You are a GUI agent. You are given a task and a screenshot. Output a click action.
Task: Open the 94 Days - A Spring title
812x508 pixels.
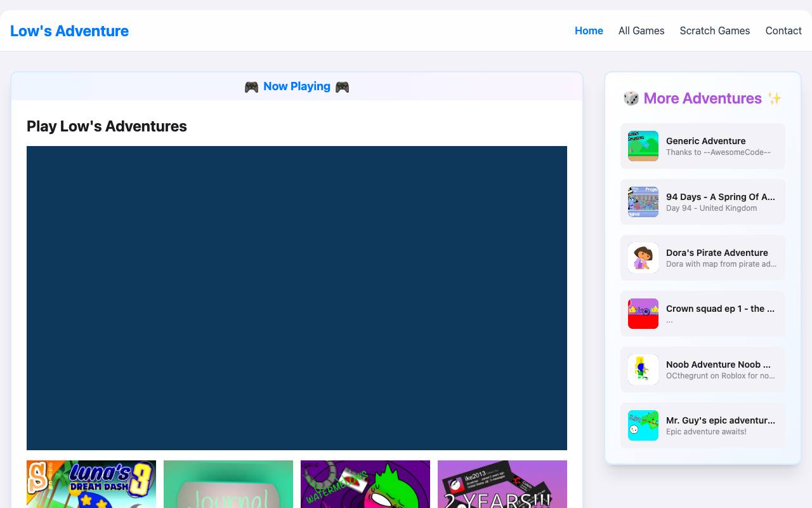(x=721, y=197)
